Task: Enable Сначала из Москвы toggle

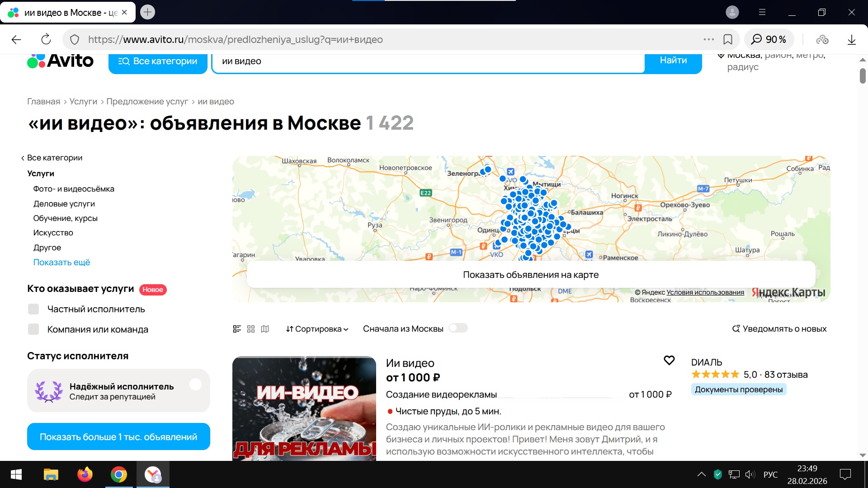Action: pos(458,328)
